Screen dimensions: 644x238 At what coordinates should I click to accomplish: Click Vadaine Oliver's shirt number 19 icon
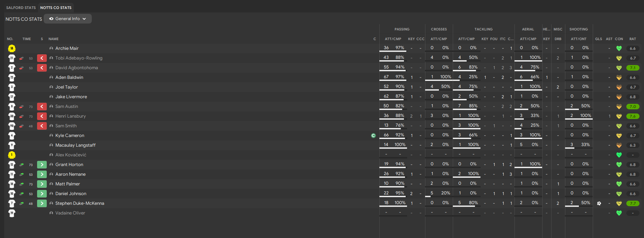[x=12, y=213]
